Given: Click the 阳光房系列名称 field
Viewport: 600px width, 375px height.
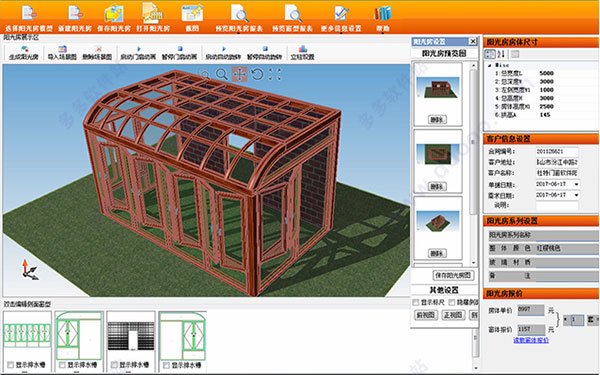Looking at the screenshot, I should [543, 235].
